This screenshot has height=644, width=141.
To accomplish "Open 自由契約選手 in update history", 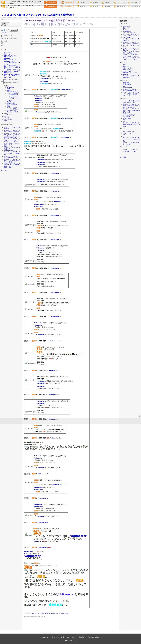I will click(126, 37).
